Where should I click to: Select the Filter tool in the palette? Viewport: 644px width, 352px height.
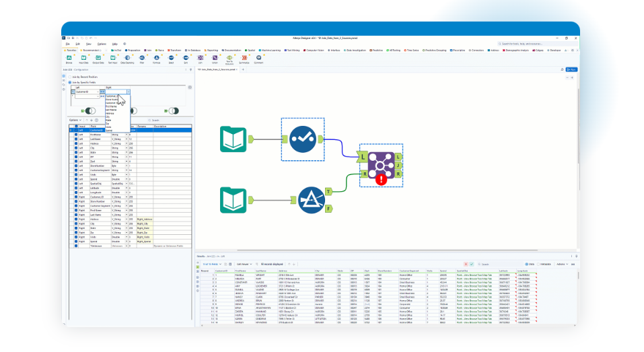coord(142,59)
